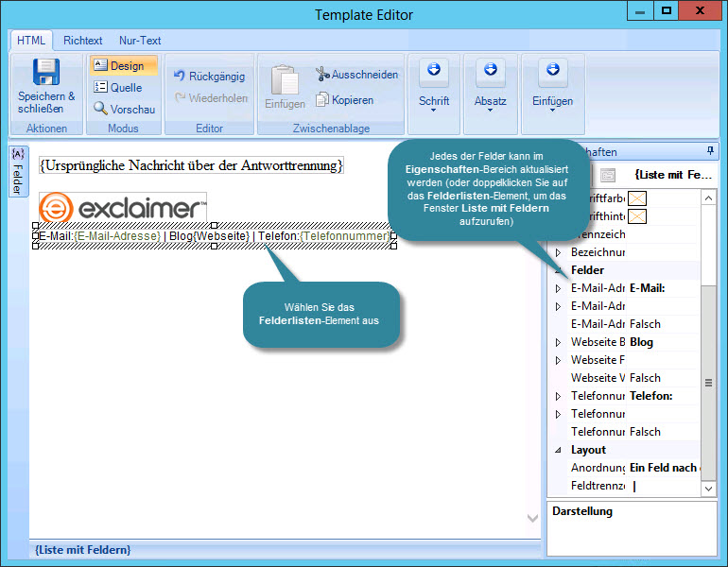Open the Vorschau preview mode
The width and height of the screenshot is (728, 567).
(x=123, y=109)
